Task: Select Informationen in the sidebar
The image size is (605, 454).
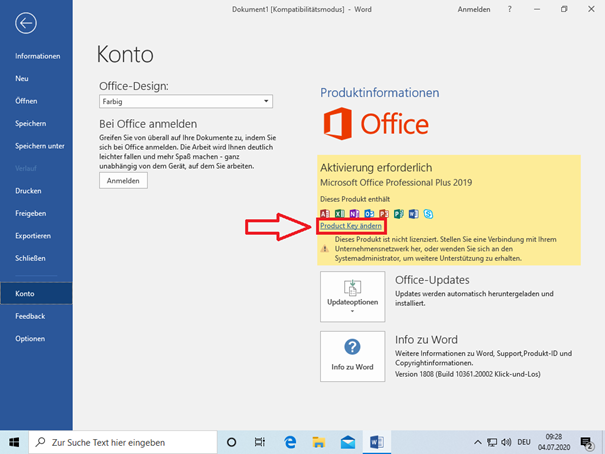Action: [37, 56]
